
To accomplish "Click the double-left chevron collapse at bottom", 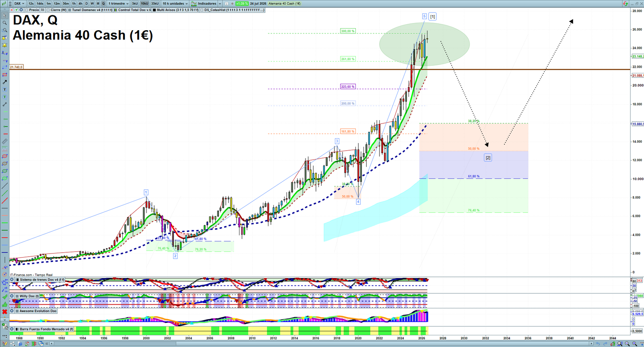I will (47, 344).
